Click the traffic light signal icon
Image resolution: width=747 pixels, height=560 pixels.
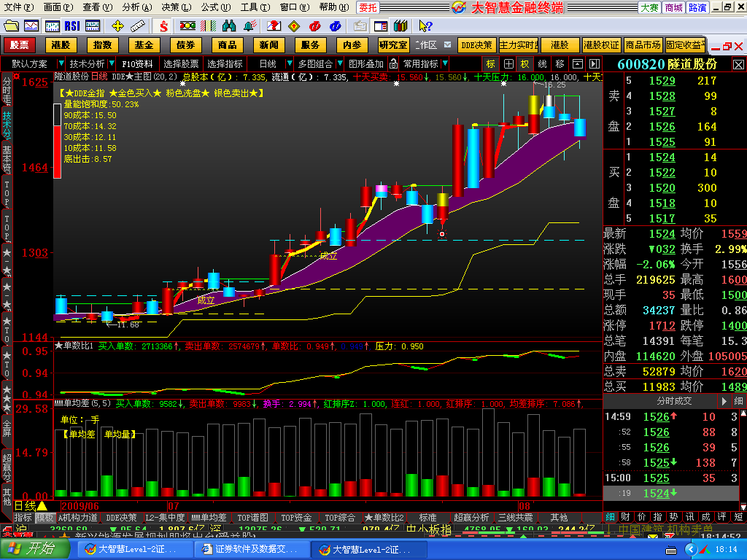click(x=187, y=26)
